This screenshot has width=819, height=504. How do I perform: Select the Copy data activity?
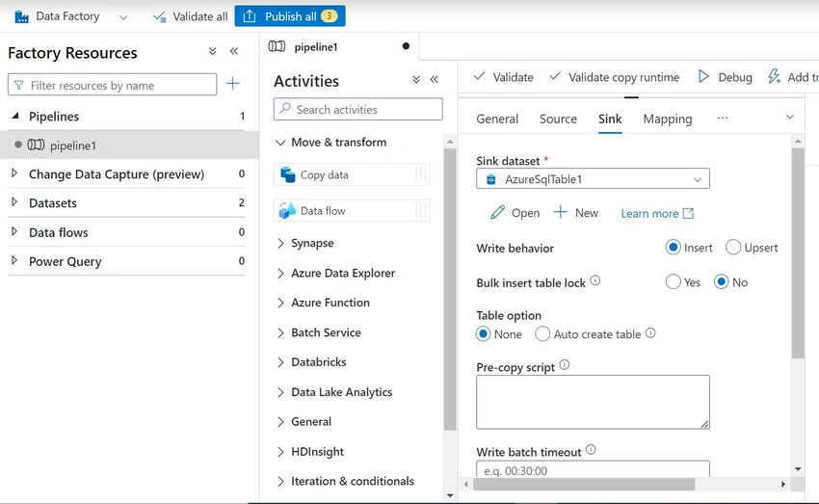(x=352, y=175)
